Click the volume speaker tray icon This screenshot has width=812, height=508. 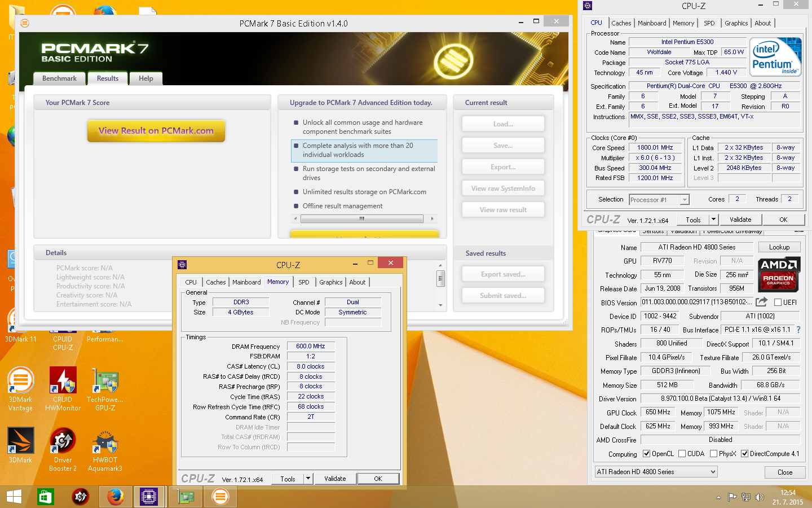(760, 497)
